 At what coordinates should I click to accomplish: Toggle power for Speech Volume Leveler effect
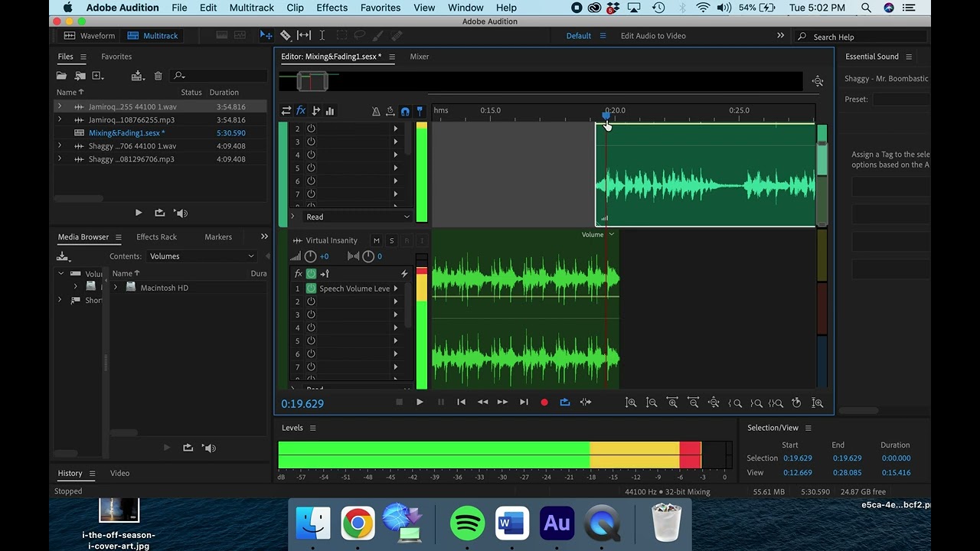tap(311, 289)
